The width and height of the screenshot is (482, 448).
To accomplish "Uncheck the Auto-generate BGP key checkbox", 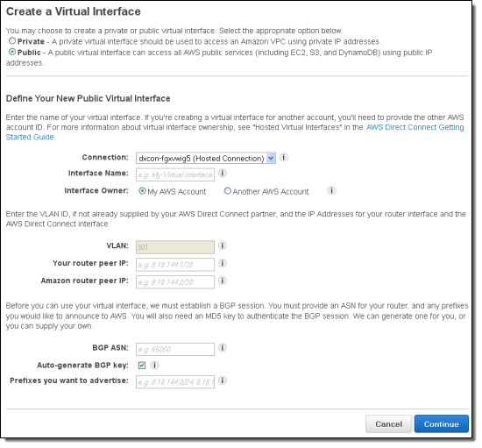I will click(x=142, y=366).
